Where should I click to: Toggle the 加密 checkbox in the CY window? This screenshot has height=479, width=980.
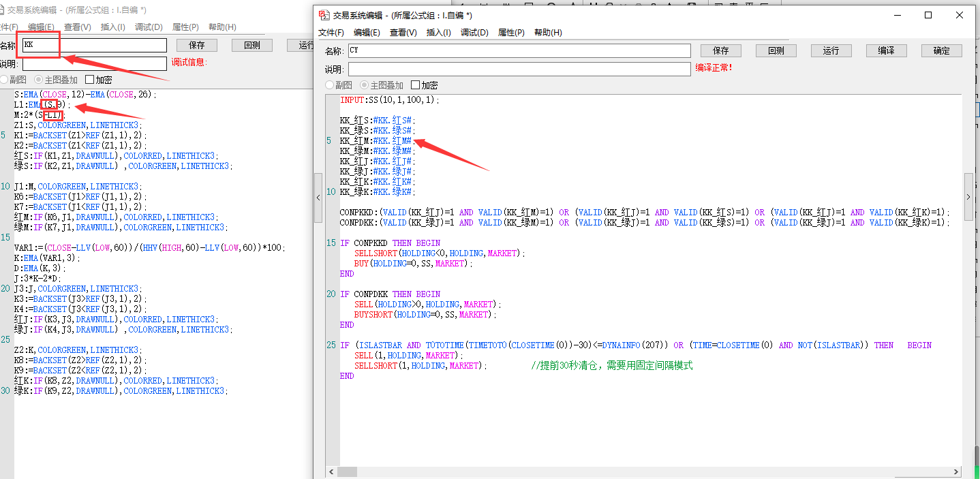point(416,85)
